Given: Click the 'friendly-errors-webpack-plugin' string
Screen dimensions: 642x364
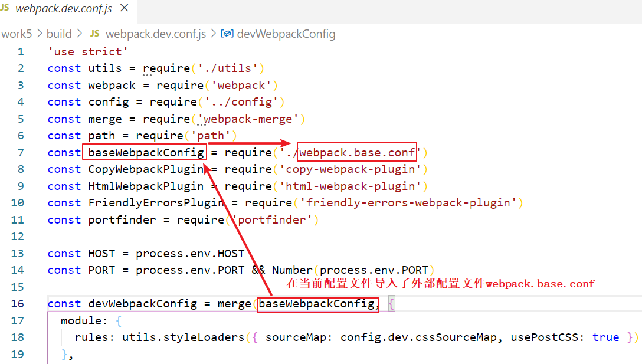Looking at the screenshot, I should 408,203.
